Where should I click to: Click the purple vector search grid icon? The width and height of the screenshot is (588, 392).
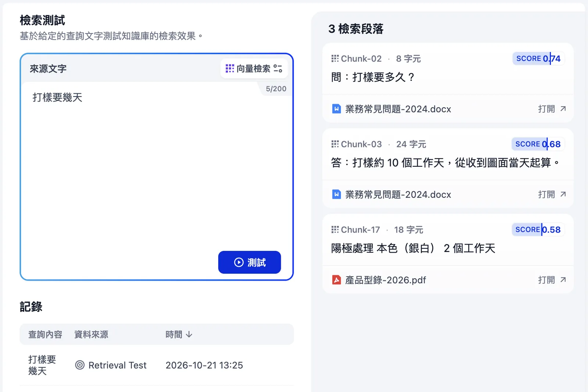[x=230, y=68]
